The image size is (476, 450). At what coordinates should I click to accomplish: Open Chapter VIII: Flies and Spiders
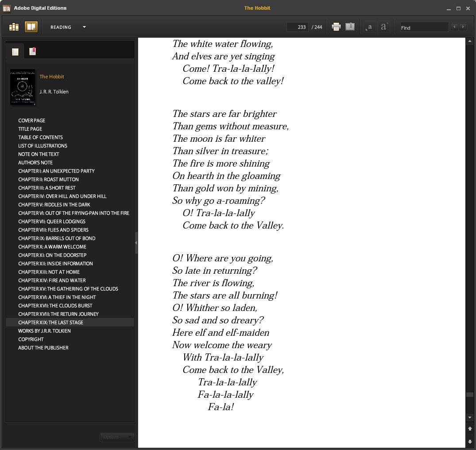click(x=53, y=230)
